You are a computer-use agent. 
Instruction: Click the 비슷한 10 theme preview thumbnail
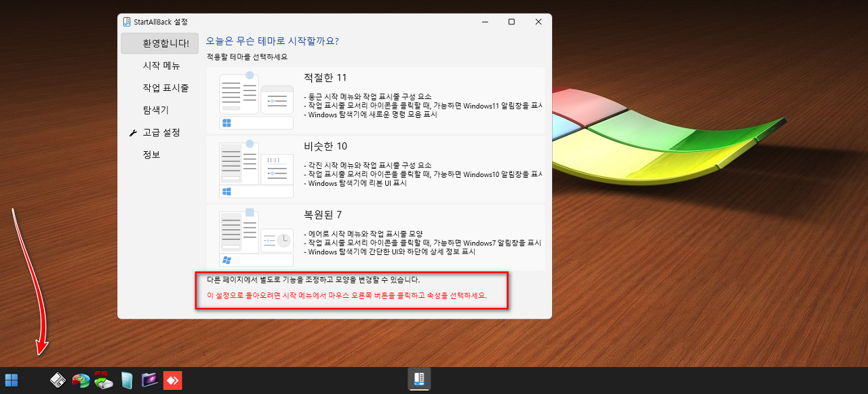[256, 168]
